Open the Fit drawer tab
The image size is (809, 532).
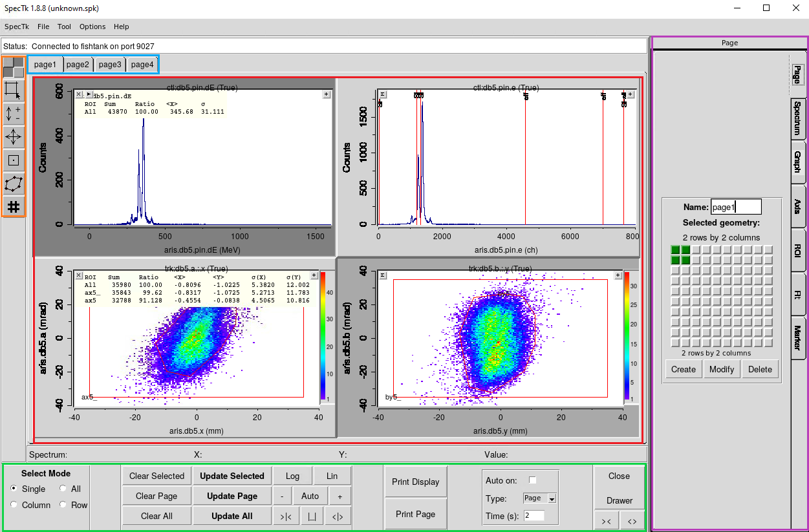coord(798,294)
